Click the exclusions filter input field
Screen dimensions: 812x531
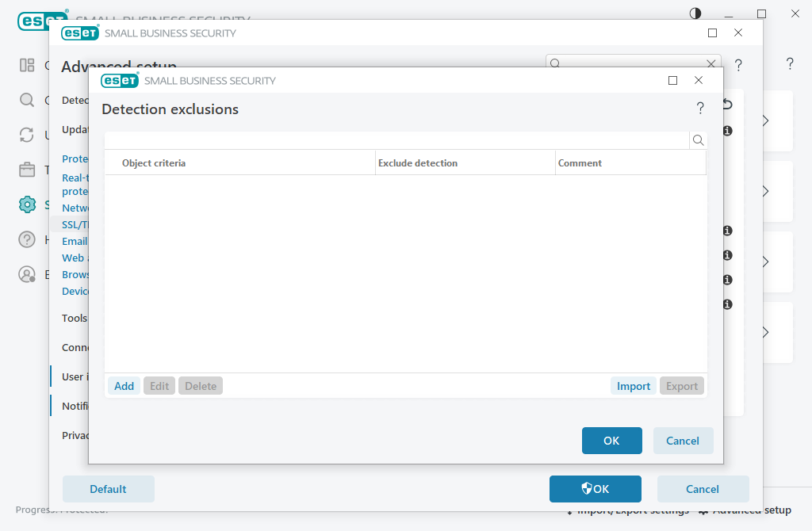(396, 139)
